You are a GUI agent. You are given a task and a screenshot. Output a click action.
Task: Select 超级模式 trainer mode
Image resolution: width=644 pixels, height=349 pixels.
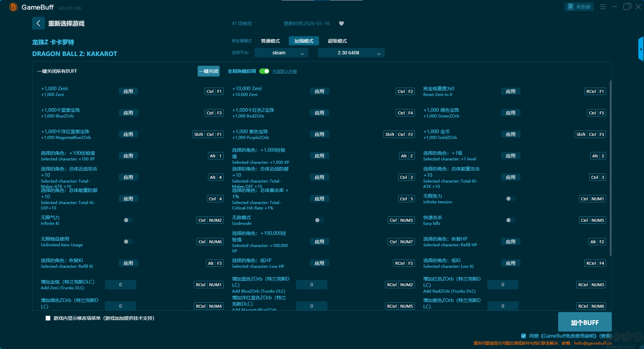[337, 41]
